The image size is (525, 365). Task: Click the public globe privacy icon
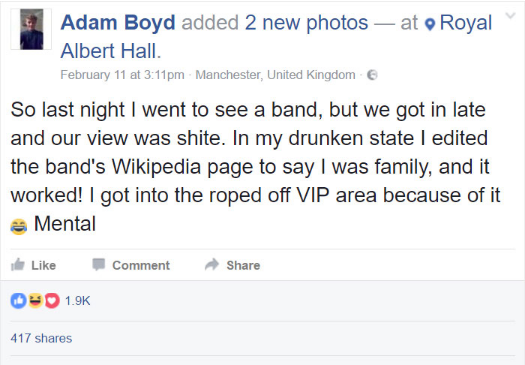(x=372, y=75)
